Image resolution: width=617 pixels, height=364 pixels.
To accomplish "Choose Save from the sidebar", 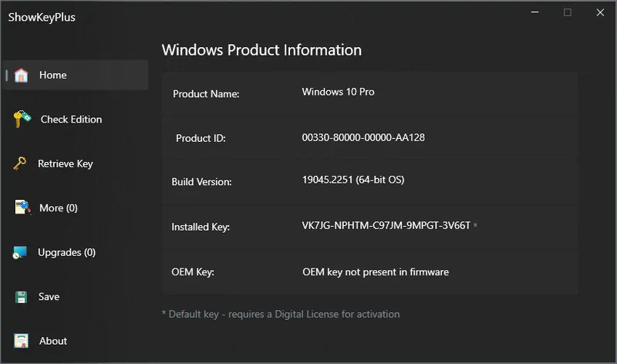I will [49, 297].
